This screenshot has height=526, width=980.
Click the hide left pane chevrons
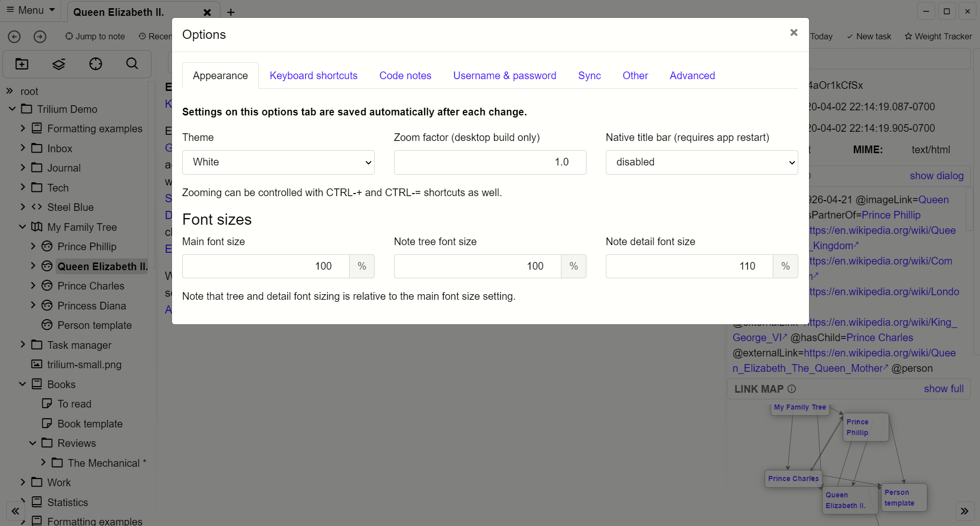(x=15, y=511)
